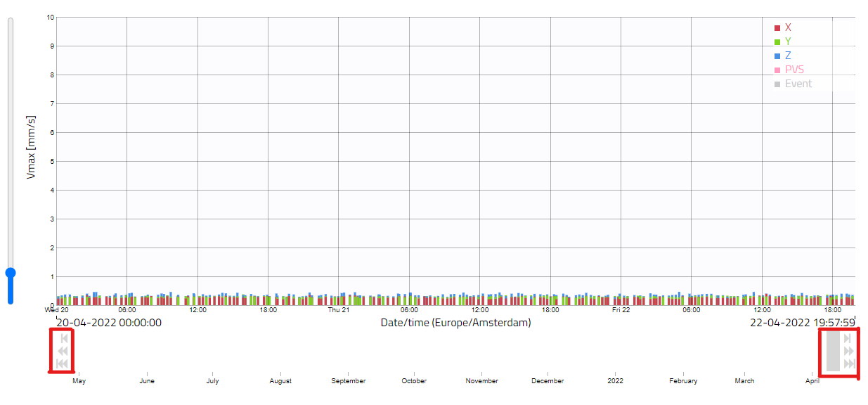
Task: Click the end date 22-04-2022 19:57:59
Action: pyautogui.click(x=803, y=323)
